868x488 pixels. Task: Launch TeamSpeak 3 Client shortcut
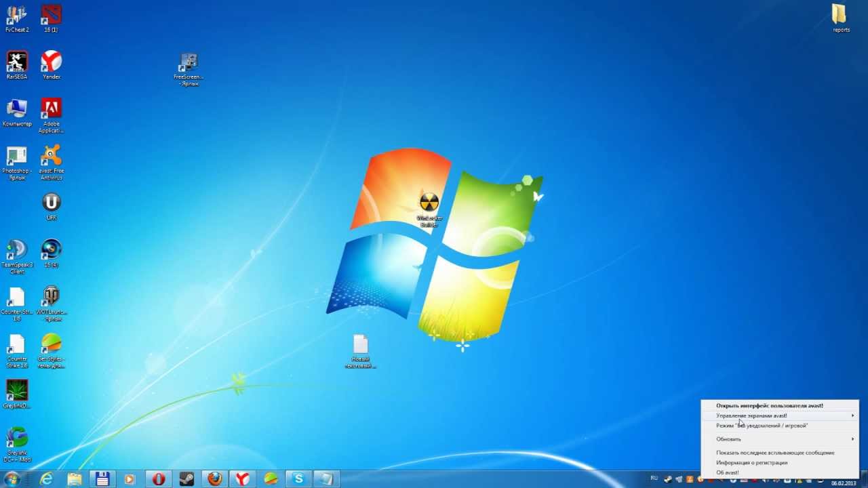pos(17,257)
